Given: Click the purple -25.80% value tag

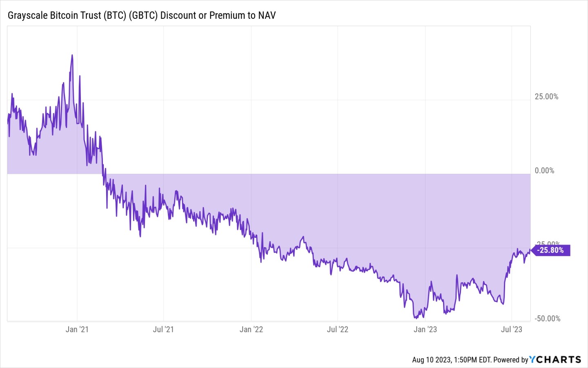Looking at the screenshot, I should pyautogui.click(x=550, y=250).
